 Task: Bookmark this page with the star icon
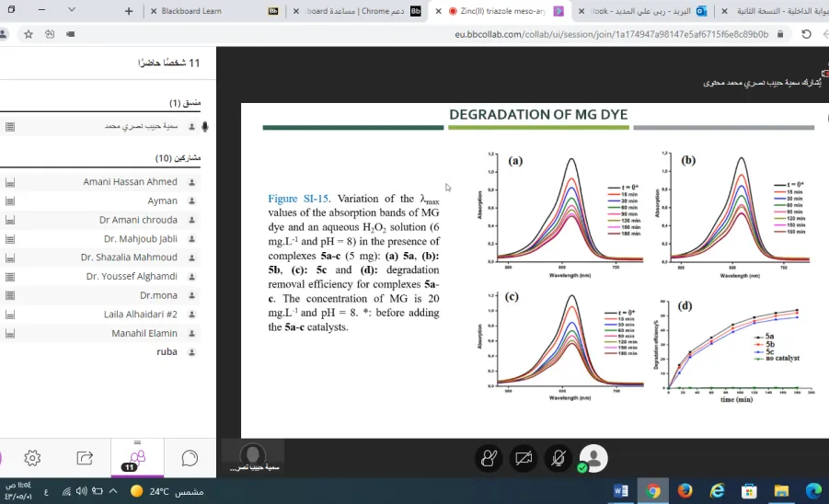tap(29, 34)
